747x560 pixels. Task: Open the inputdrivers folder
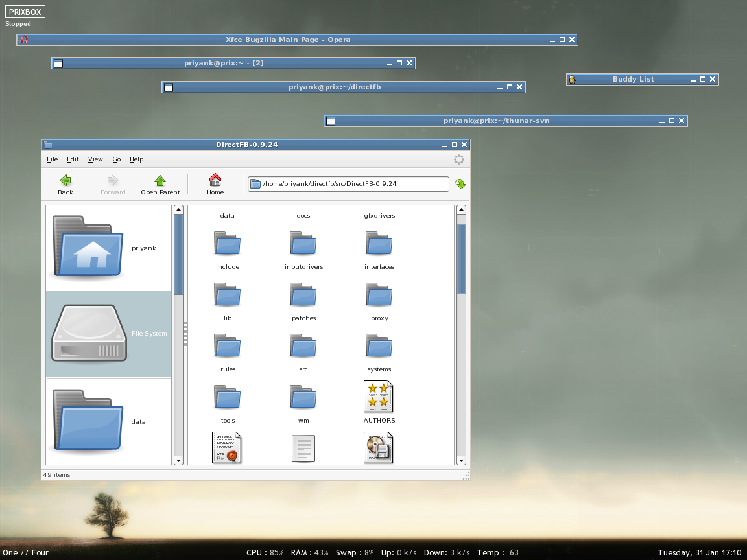click(x=303, y=244)
